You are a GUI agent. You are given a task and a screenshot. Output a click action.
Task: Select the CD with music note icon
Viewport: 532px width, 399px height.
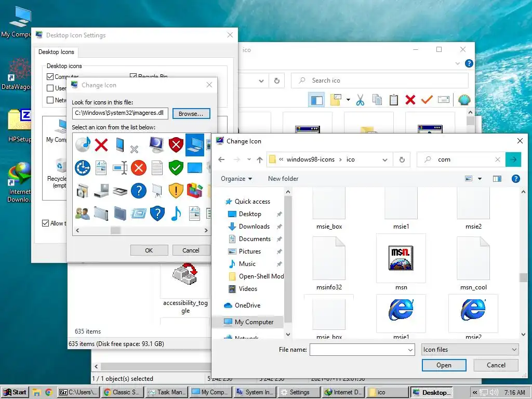[83, 145]
